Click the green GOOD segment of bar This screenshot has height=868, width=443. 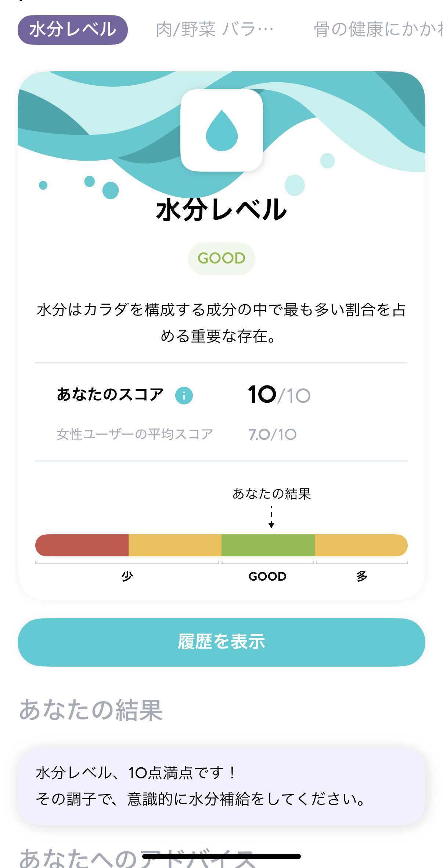pos(268,545)
